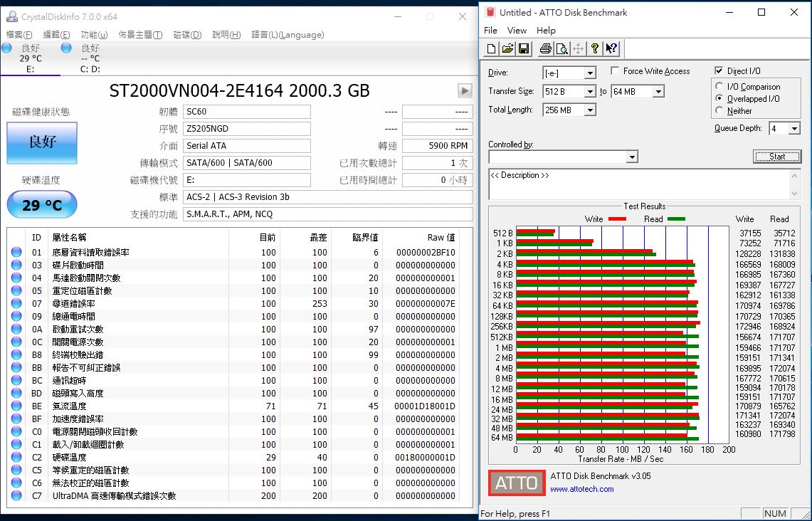
Task: Open the Queue Depth dropdown
Action: click(x=794, y=128)
